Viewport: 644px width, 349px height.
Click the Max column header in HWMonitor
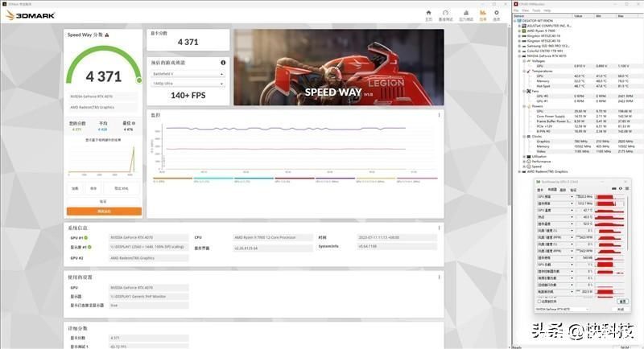629,15
